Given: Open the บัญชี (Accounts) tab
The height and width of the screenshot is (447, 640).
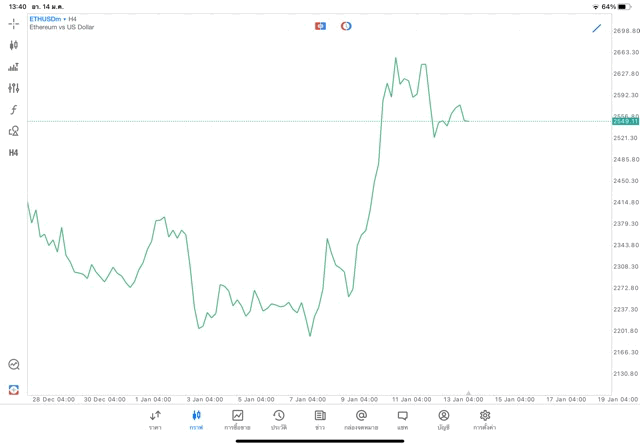Looking at the screenshot, I should tap(443, 420).
